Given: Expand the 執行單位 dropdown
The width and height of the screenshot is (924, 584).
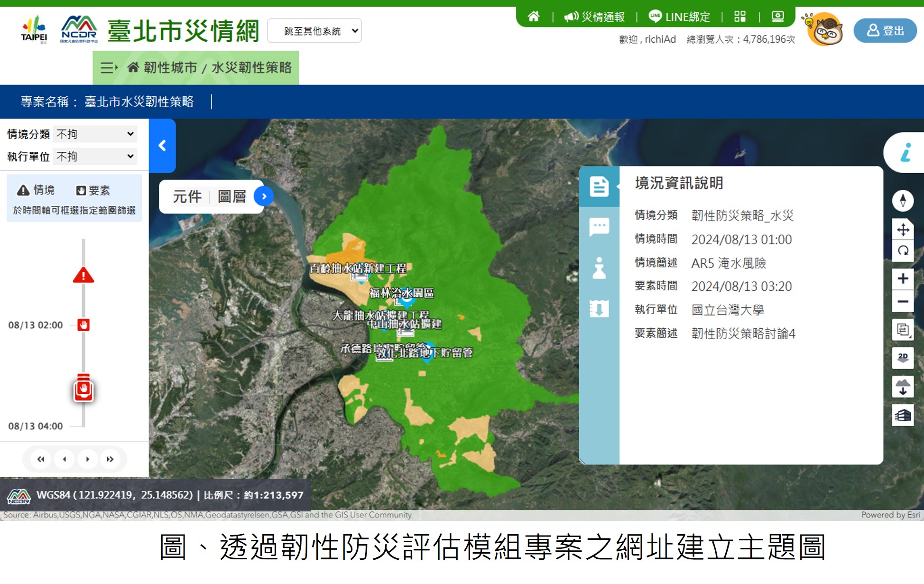Looking at the screenshot, I should click(x=95, y=157).
